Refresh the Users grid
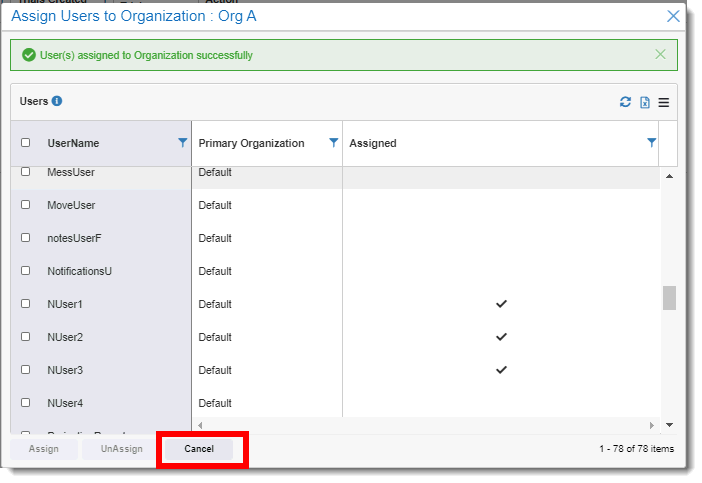This screenshot has width=702, height=483. pyautogui.click(x=626, y=102)
